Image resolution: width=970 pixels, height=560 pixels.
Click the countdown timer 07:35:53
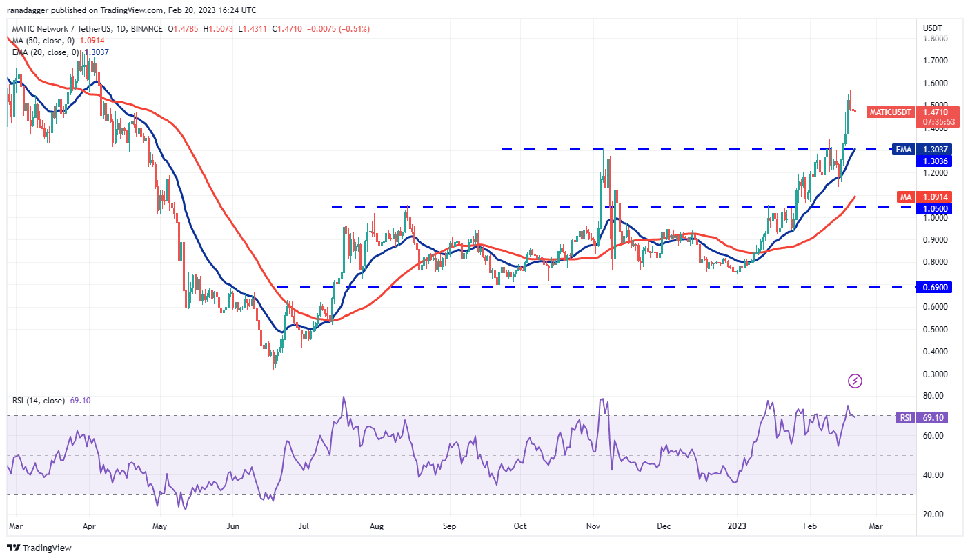pyautogui.click(x=939, y=121)
